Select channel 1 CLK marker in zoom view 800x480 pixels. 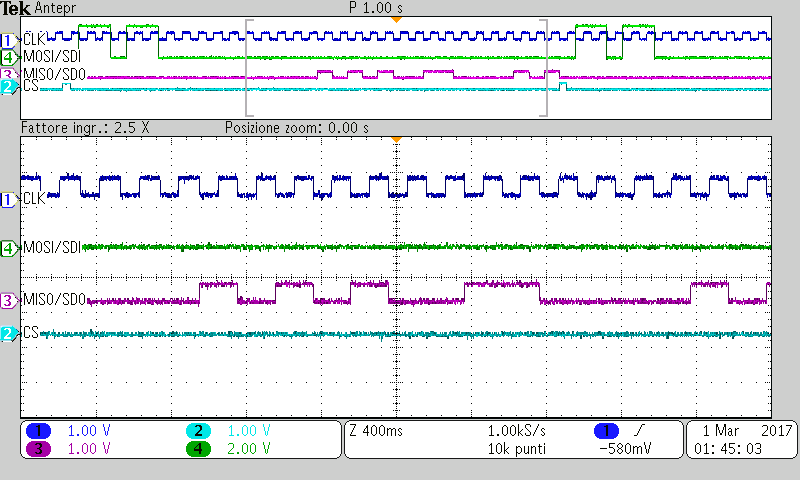coord(8,199)
